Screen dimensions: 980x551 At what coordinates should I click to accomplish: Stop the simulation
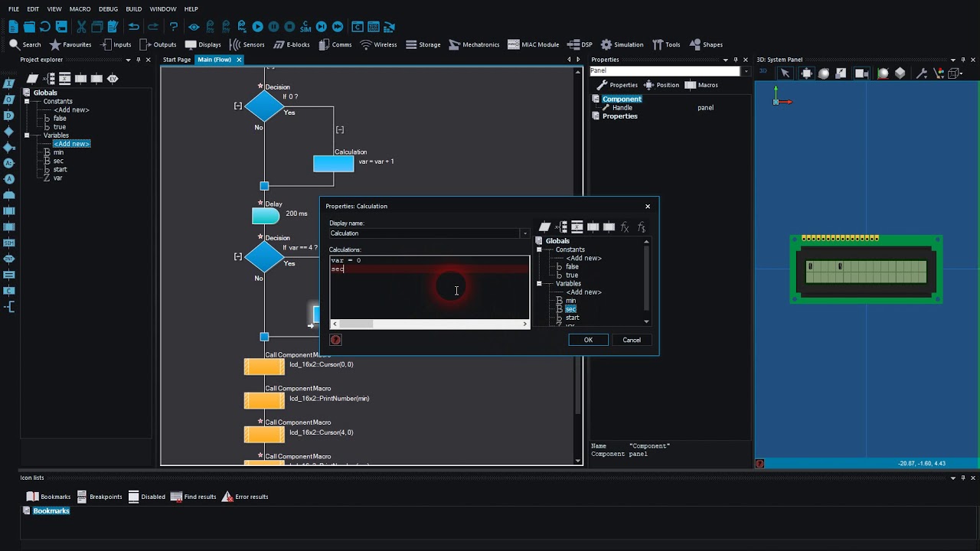point(290,27)
